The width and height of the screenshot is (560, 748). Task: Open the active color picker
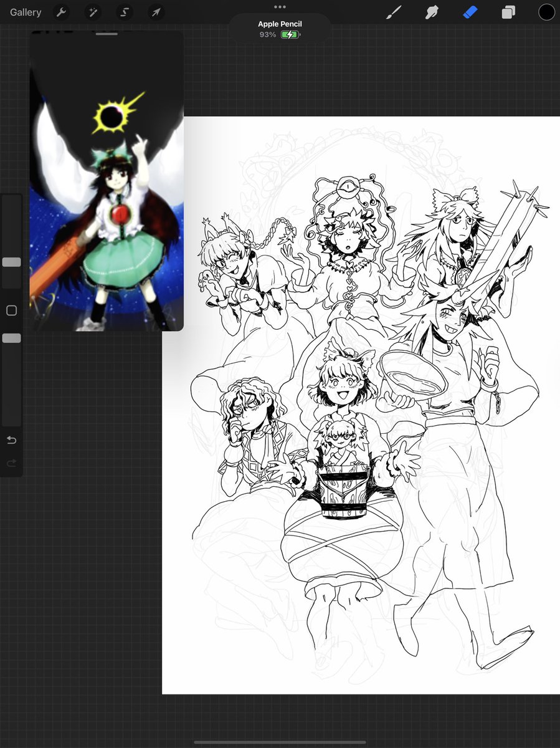[546, 12]
